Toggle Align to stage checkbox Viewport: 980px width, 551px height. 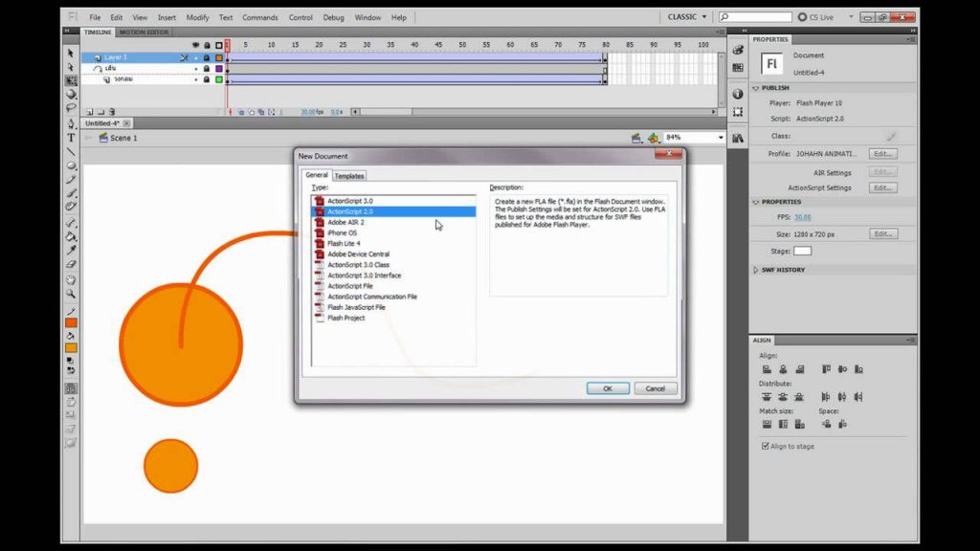[x=765, y=446]
